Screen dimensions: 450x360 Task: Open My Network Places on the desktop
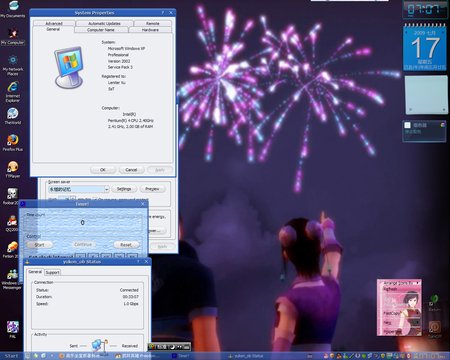point(13,64)
